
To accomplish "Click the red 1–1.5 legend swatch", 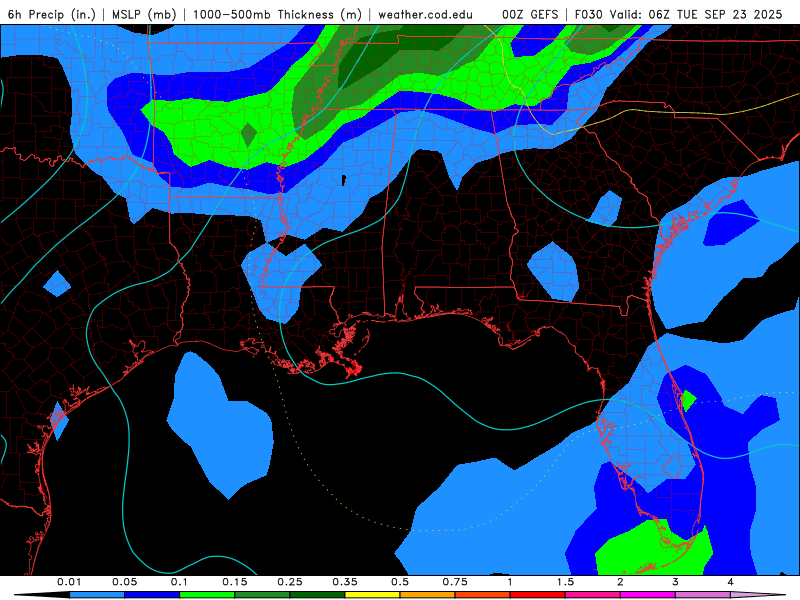I will point(537,595).
